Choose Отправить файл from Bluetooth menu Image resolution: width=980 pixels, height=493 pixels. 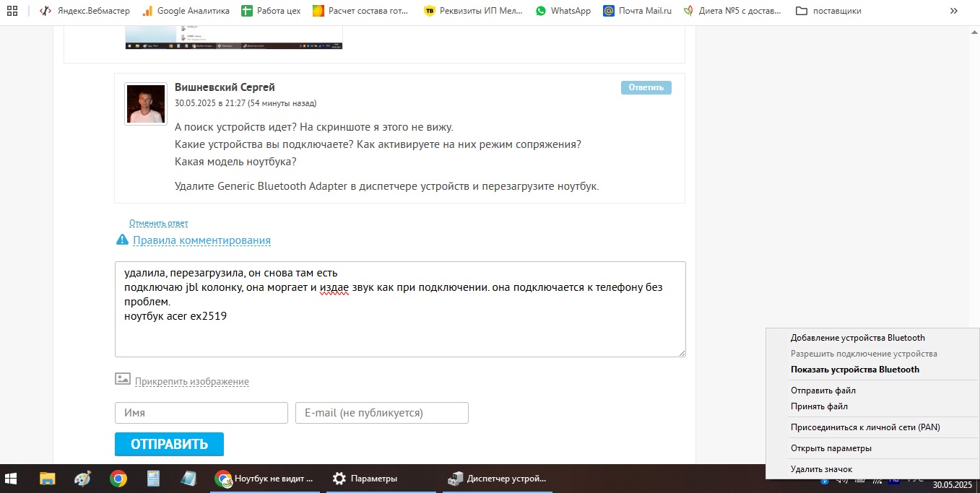point(873,391)
